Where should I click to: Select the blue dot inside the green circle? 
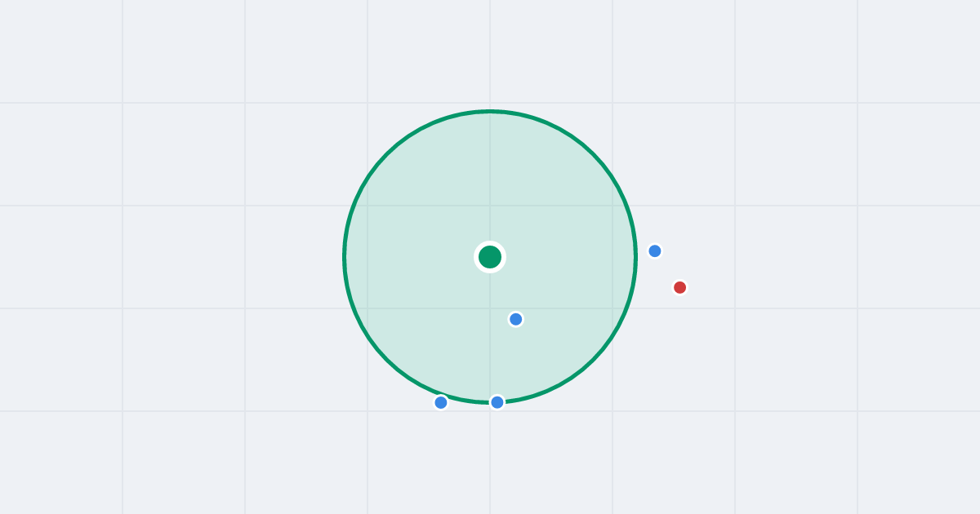click(516, 319)
